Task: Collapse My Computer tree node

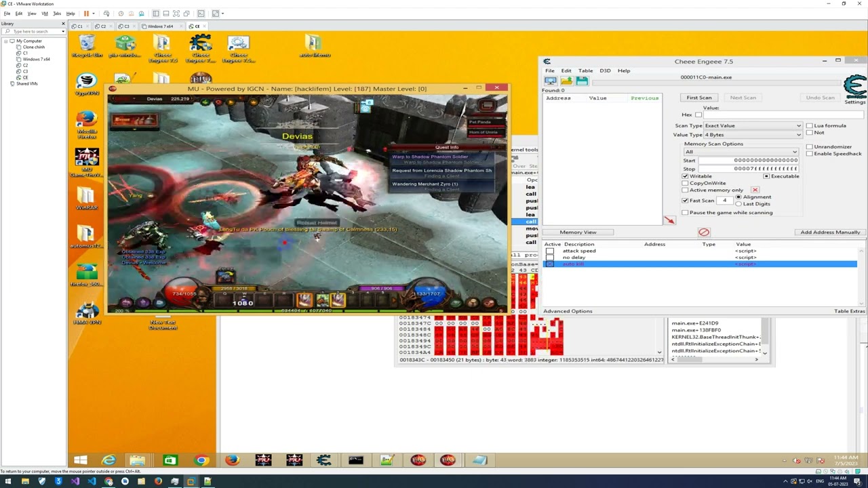Action: coord(5,41)
